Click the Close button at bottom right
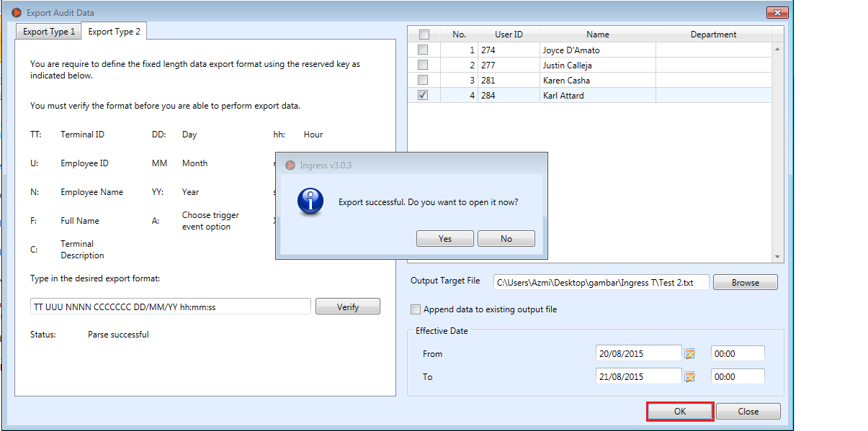Image resolution: width=868 pixels, height=431 pixels. [x=748, y=412]
